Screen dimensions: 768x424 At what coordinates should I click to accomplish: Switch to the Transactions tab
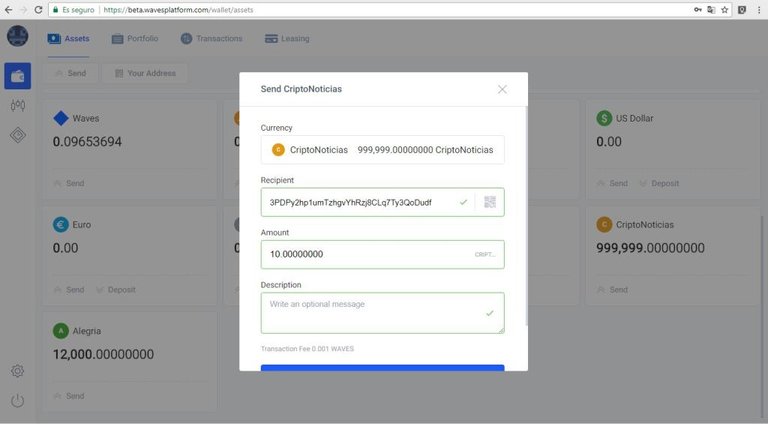[211, 39]
